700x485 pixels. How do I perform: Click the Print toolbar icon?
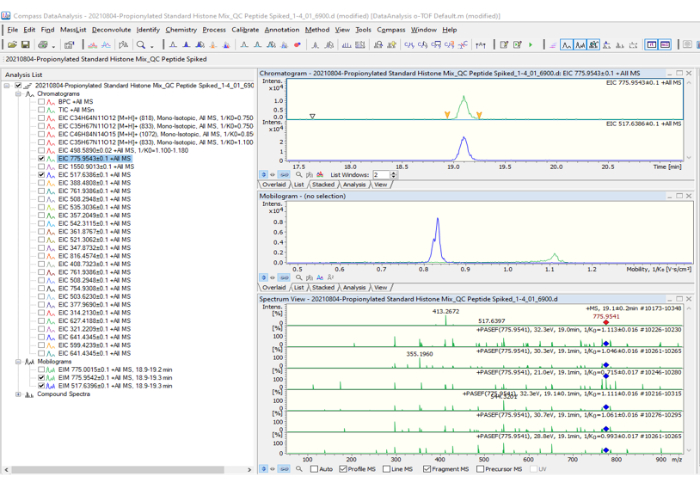43,45
